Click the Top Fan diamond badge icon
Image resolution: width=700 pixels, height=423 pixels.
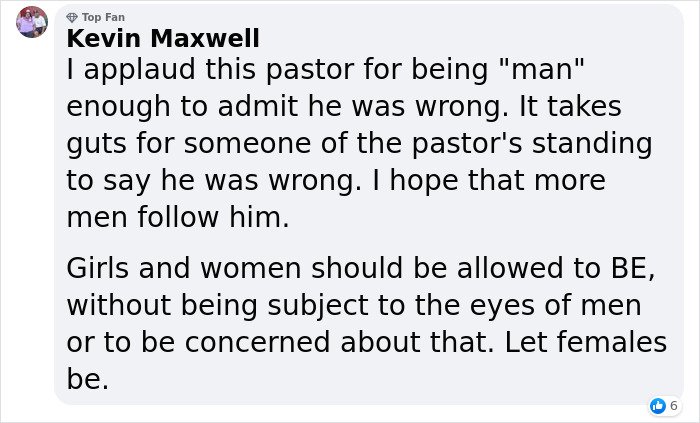click(x=72, y=17)
